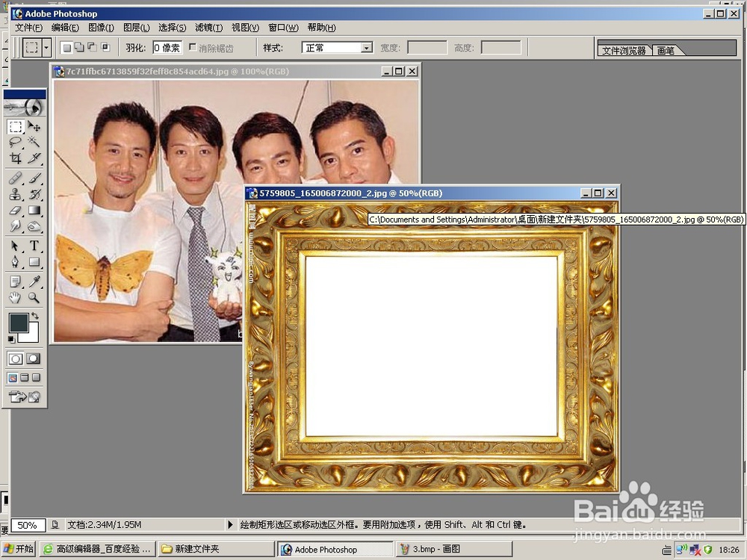Viewport: 747px width, 560px height.
Task: Select the Move tool
Action: point(34,127)
